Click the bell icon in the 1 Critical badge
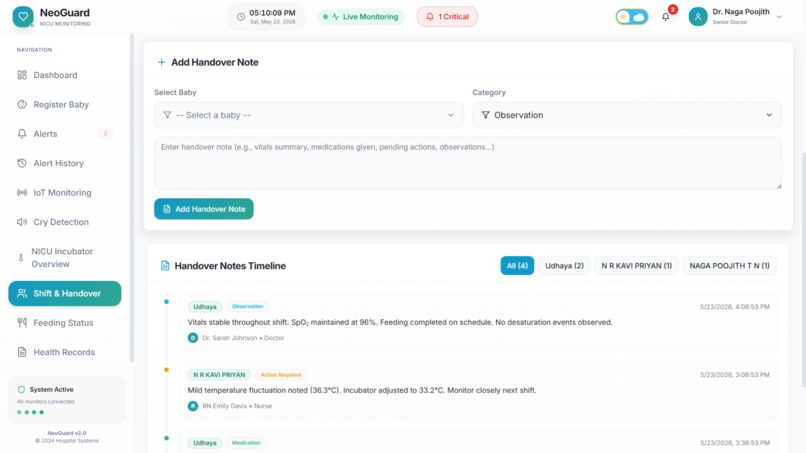The width and height of the screenshot is (806, 453). [430, 16]
